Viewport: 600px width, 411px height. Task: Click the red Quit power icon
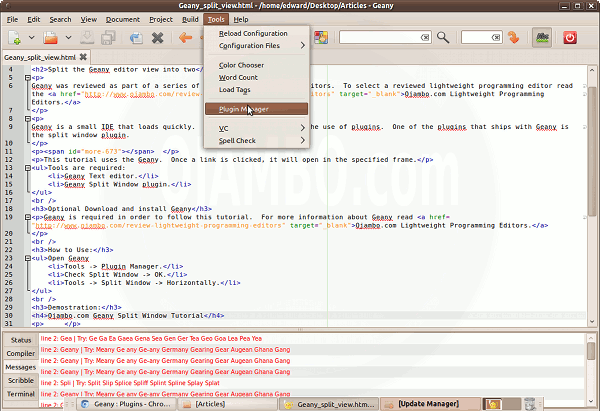coord(571,38)
